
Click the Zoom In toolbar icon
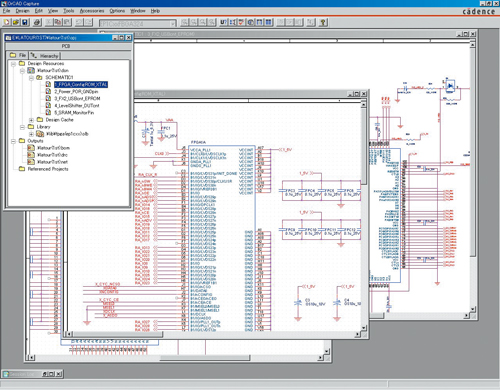(x=184, y=22)
